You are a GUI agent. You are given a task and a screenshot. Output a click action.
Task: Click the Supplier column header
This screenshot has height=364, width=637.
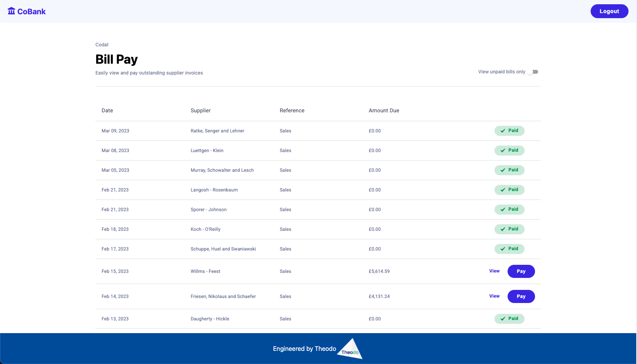(x=201, y=110)
